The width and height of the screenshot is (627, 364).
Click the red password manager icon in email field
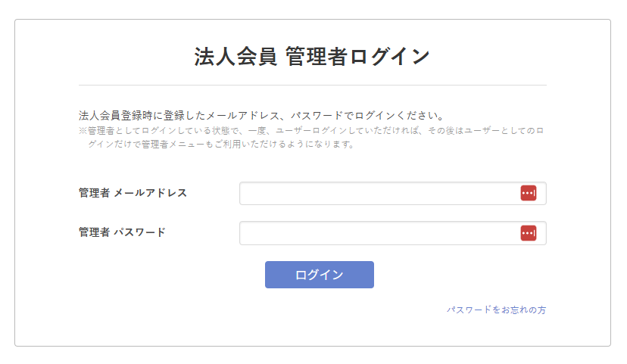coord(528,194)
